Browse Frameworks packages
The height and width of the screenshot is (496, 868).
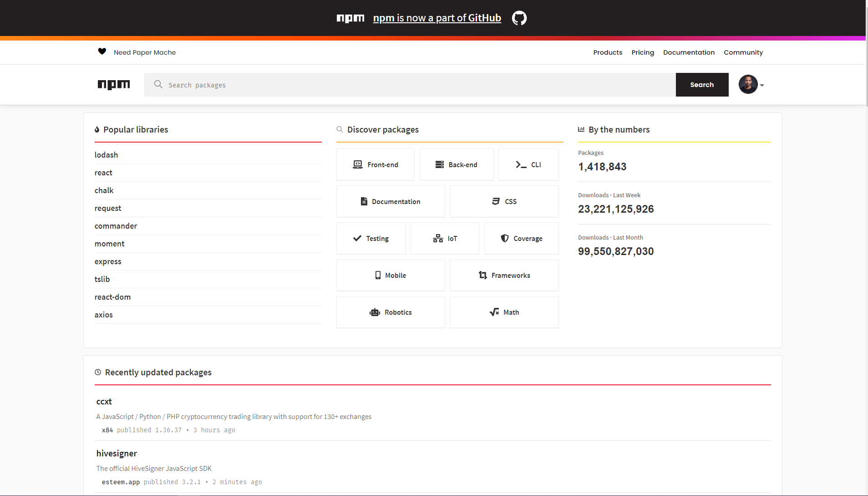tap(504, 275)
